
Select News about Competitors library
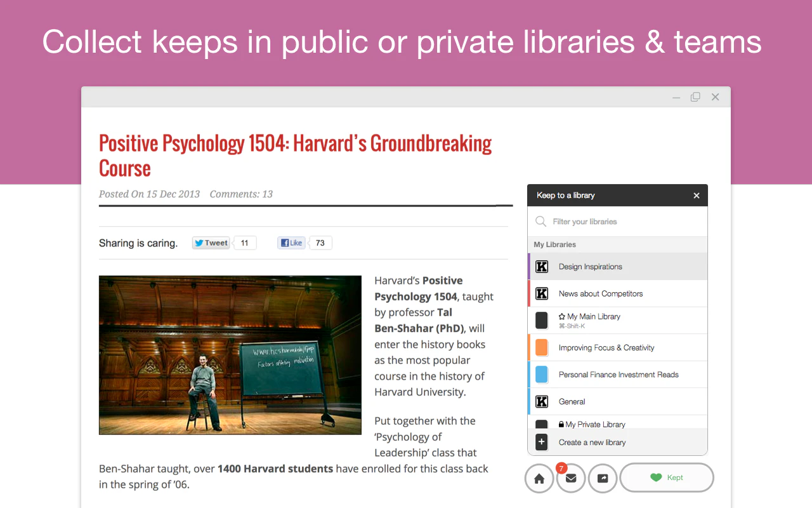click(x=617, y=293)
